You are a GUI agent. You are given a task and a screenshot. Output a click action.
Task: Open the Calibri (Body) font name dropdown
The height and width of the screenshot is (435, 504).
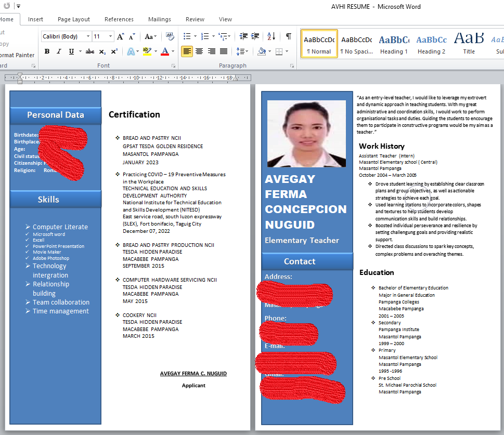88,36
